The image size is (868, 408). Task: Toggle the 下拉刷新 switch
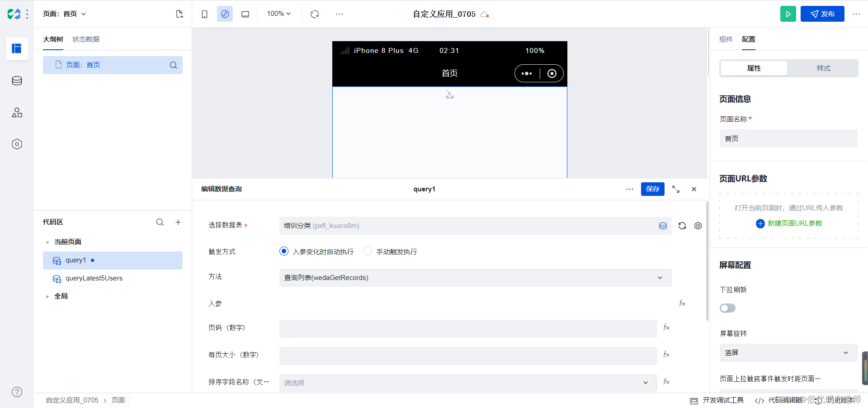point(727,308)
